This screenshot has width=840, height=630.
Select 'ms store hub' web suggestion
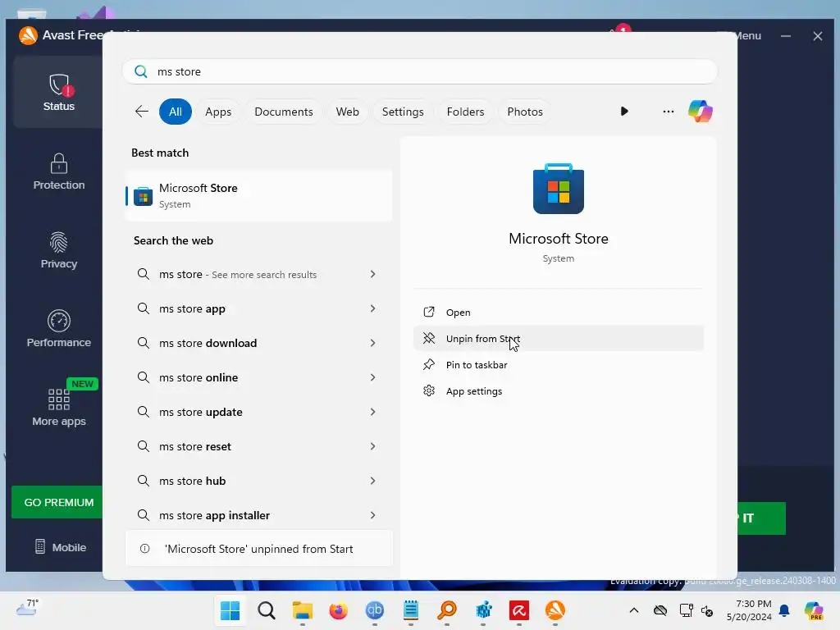[x=258, y=481]
